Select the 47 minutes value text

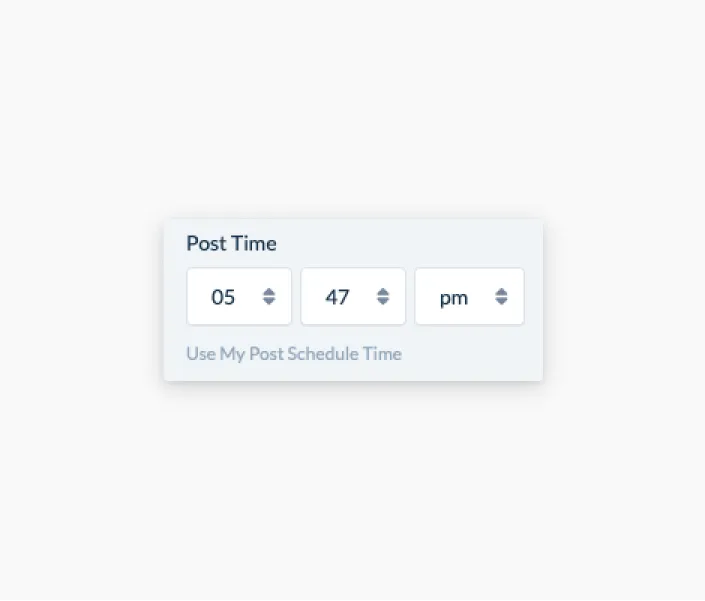coord(337,297)
